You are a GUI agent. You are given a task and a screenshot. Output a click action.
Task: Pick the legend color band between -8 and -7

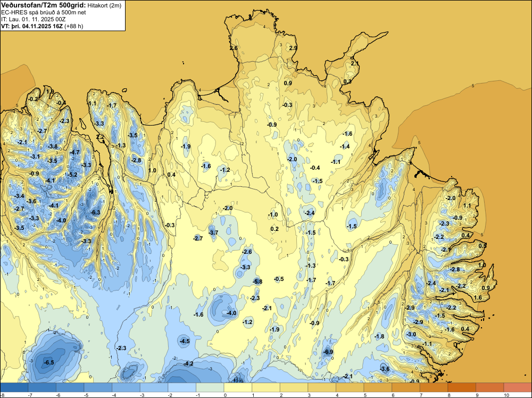[14, 387]
